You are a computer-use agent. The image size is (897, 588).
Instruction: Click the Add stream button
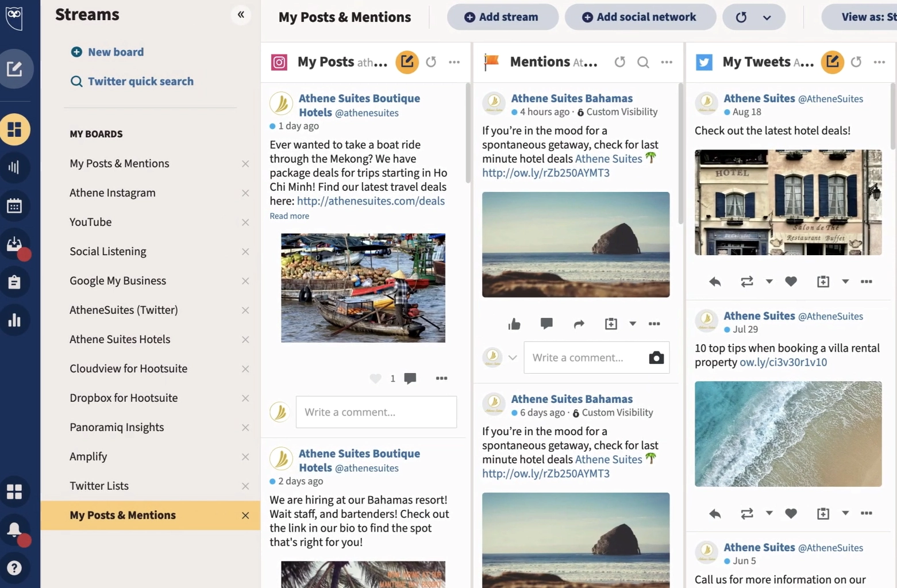tap(503, 17)
